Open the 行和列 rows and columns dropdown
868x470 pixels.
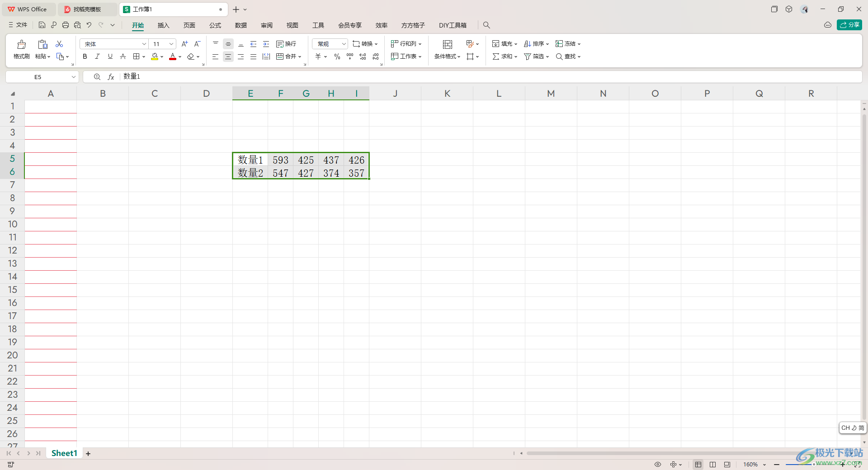pyautogui.click(x=406, y=44)
